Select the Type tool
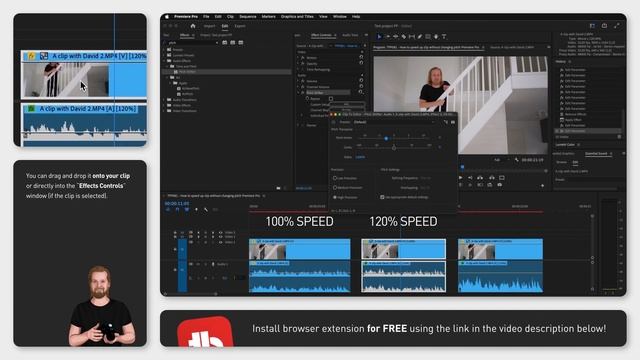Image resolution: width=640 pixels, height=360 pixels. coord(444,37)
